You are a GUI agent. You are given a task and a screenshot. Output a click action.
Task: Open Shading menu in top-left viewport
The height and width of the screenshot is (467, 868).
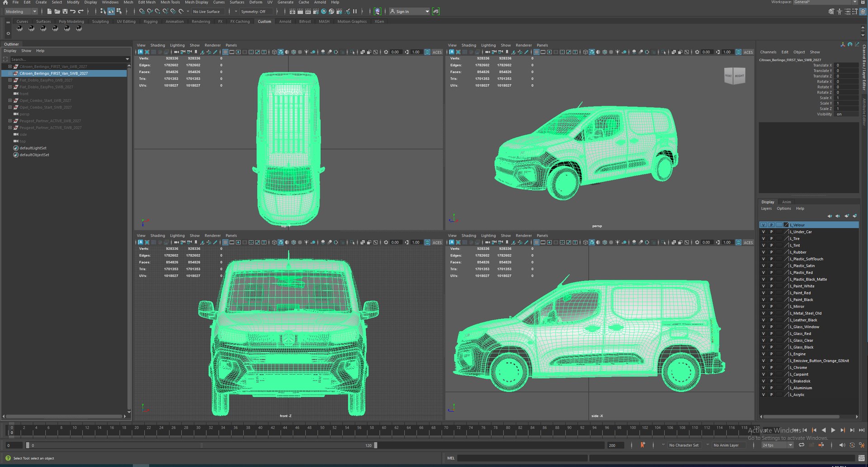pyautogui.click(x=157, y=45)
